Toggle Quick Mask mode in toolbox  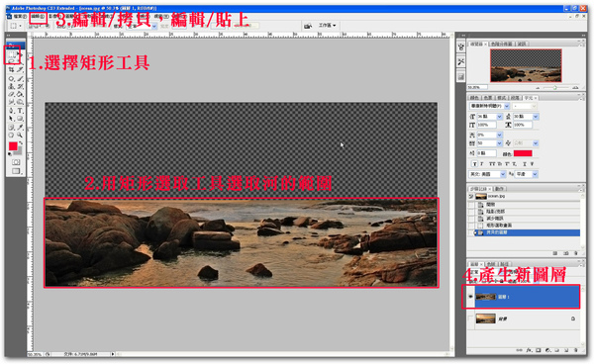[16, 162]
